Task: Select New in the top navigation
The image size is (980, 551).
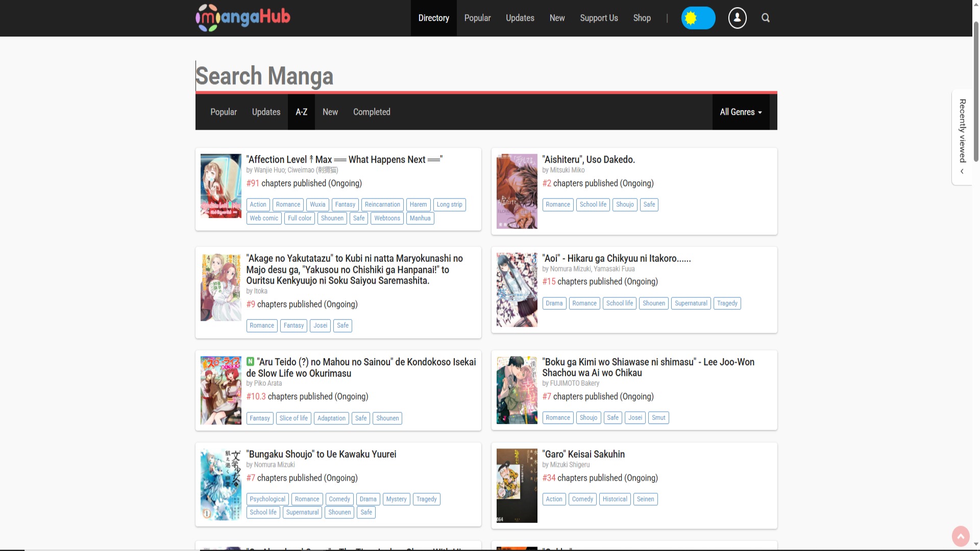Action: (x=556, y=18)
